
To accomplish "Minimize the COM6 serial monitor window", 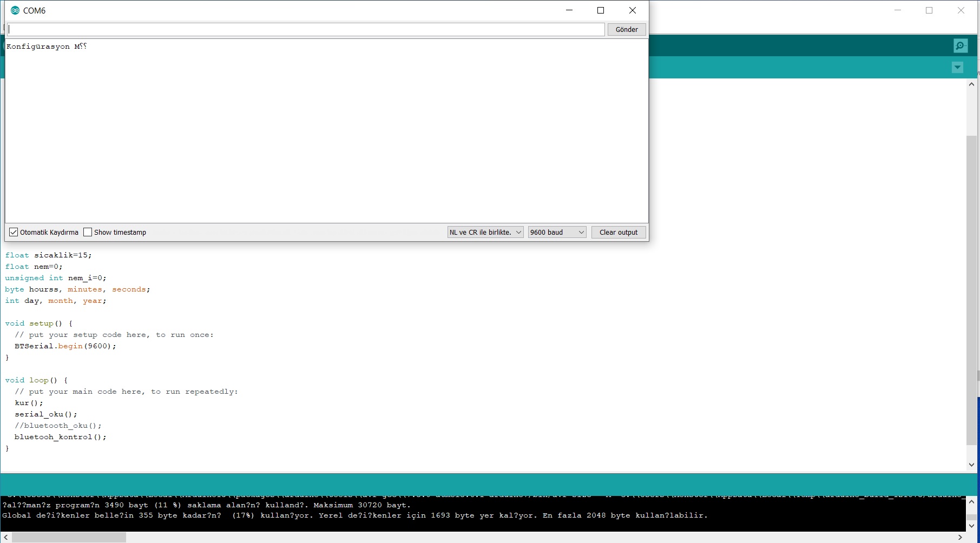I will pyautogui.click(x=569, y=10).
